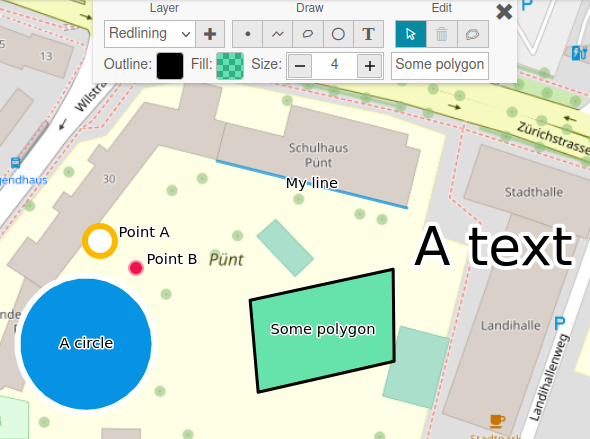The image size is (590, 439).
Task: Click the 'Landihallenweg' street label
Action: 550,377
